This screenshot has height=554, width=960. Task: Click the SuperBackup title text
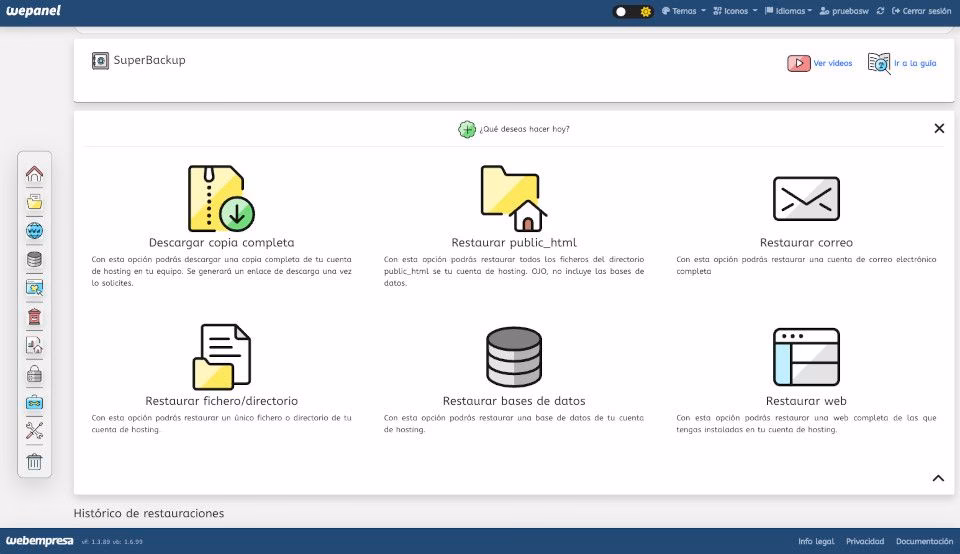[x=149, y=60]
